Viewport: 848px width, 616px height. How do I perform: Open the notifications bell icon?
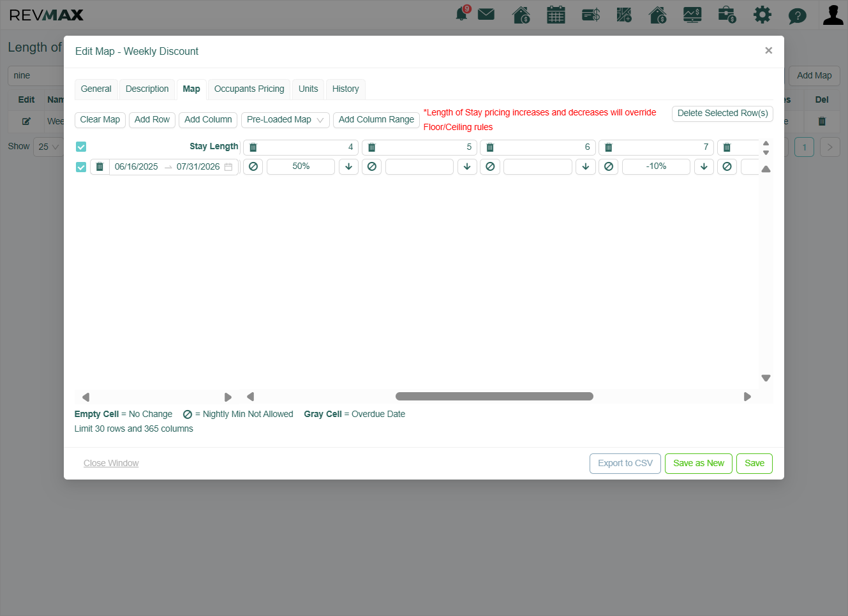tap(462, 14)
